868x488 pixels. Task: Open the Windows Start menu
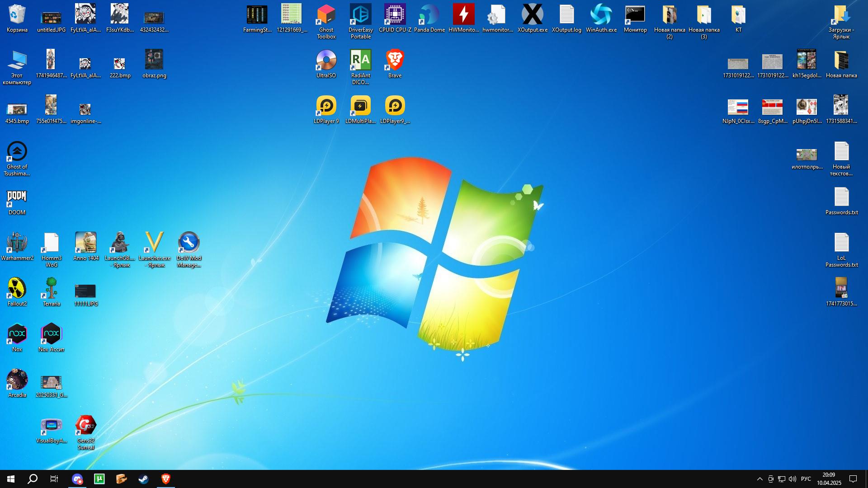[11, 479]
